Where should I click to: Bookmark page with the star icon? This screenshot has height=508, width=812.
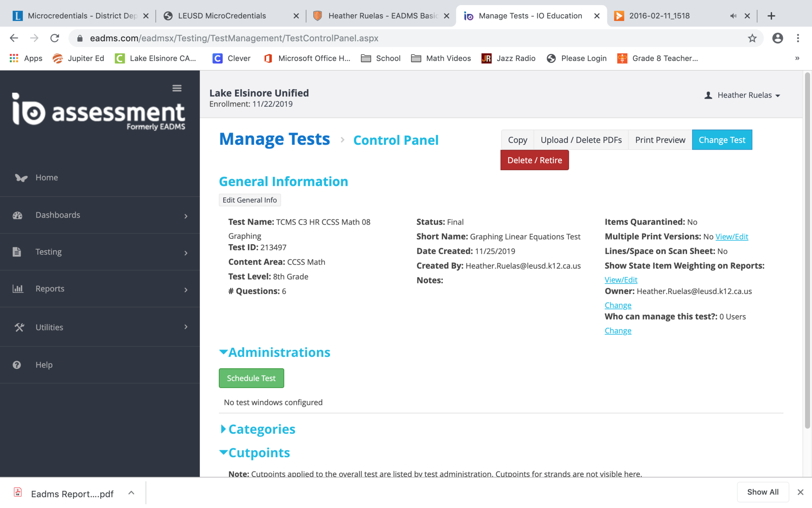click(x=752, y=38)
